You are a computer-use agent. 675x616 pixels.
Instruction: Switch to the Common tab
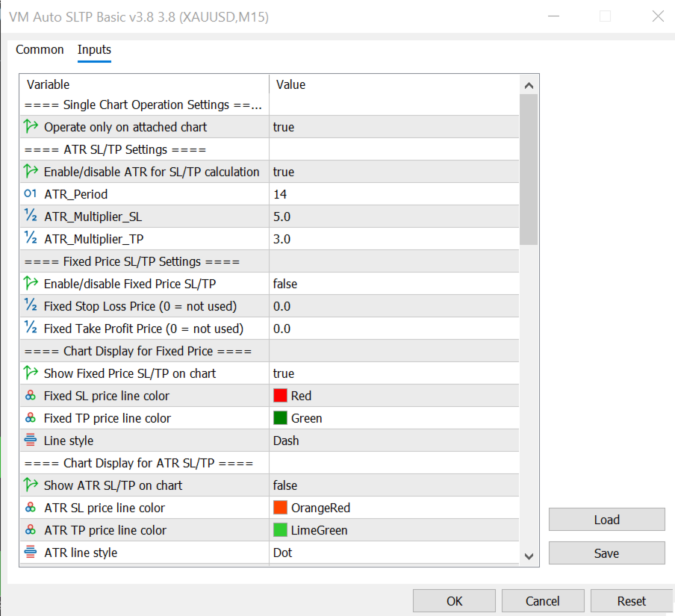[40, 50]
